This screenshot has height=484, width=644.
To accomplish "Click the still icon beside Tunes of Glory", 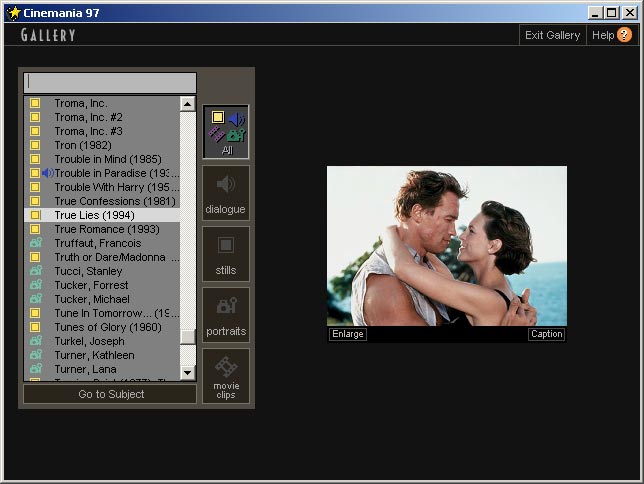I will click(35, 327).
